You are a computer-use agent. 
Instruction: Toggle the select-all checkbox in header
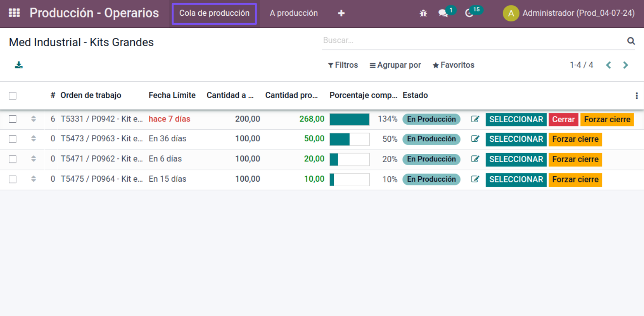coord(12,96)
